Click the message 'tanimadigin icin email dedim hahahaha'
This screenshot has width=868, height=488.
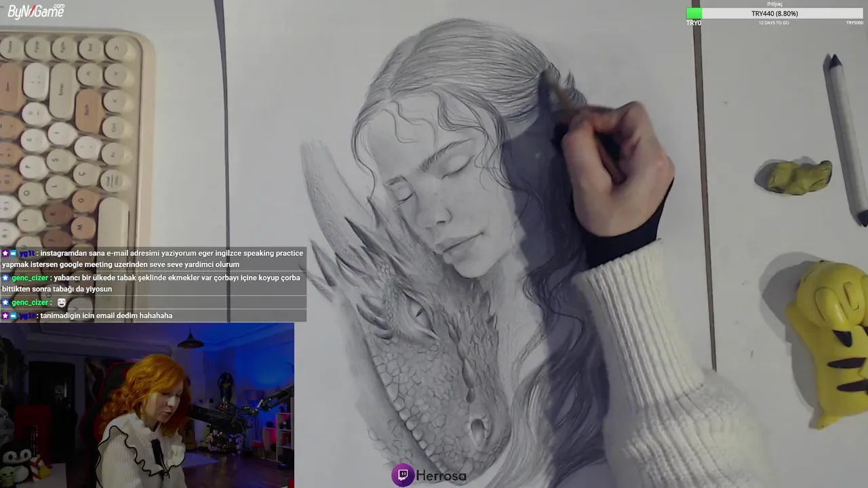pos(106,316)
